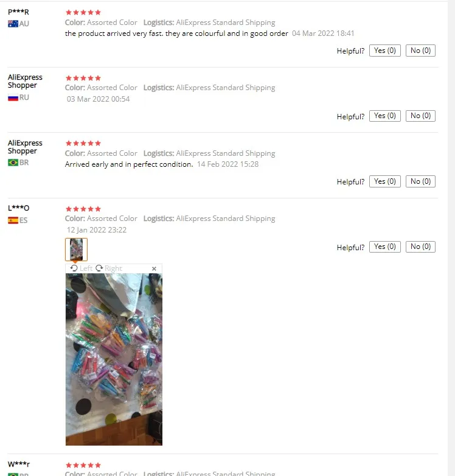Vote Yes on L***O's review

384,247
